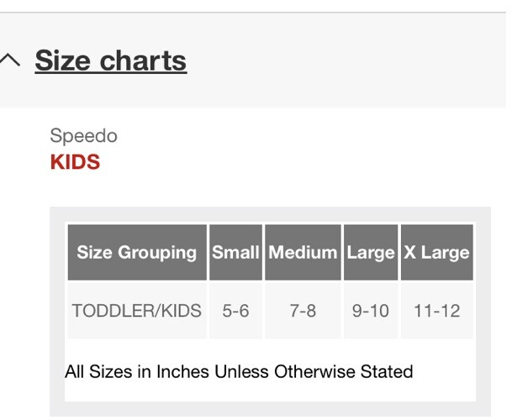This screenshot has width=512, height=420.
Task: Collapse the Size charts section chevron
Action: point(10,60)
